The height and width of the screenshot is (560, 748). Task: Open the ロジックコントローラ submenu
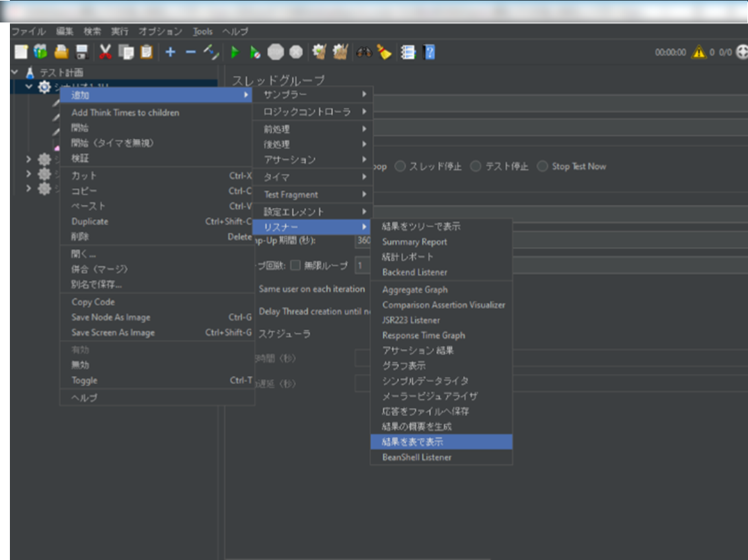[x=313, y=112]
